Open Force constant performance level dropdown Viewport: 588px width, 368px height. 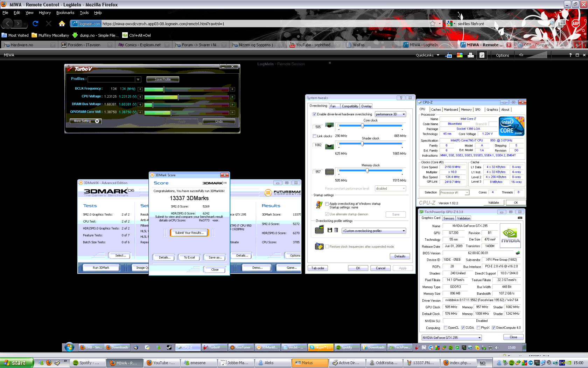(x=390, y=189)
